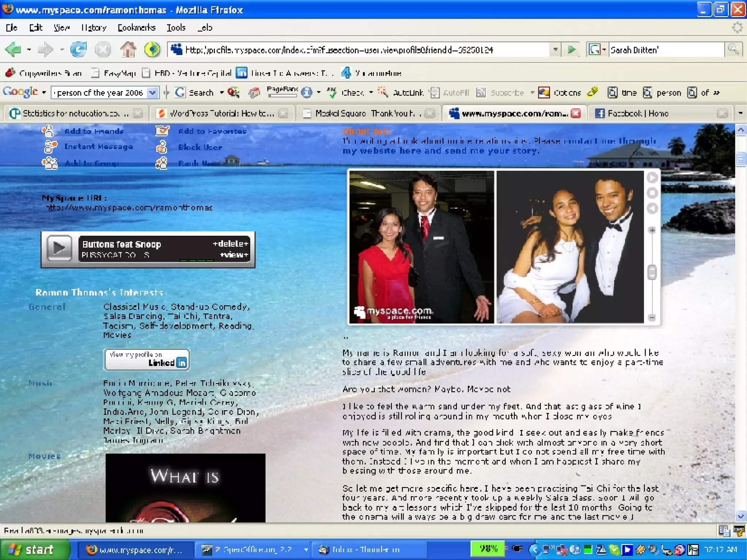Click the Add to Friends link
Screen dimensions: 747x560
[x=94, y=131]
